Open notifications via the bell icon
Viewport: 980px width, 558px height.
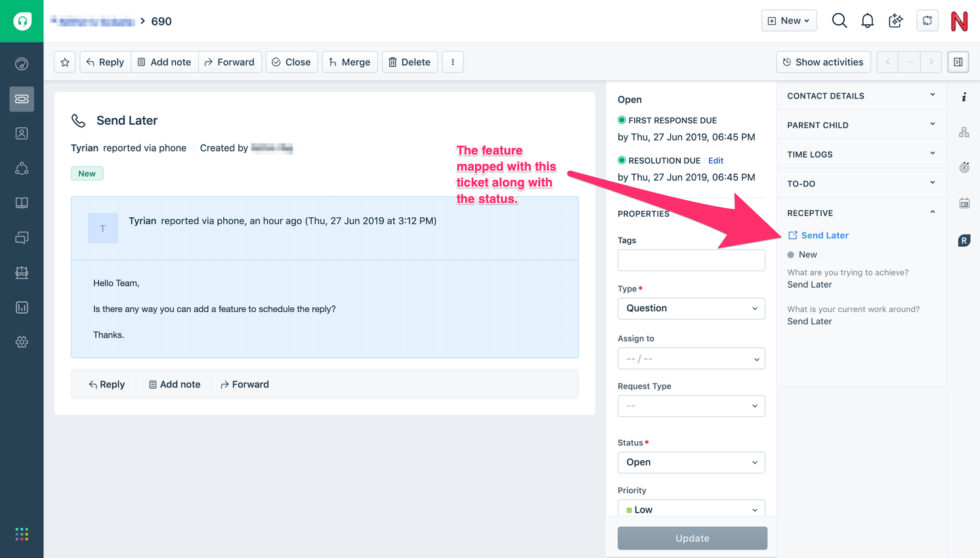click(x=867, y=20)
